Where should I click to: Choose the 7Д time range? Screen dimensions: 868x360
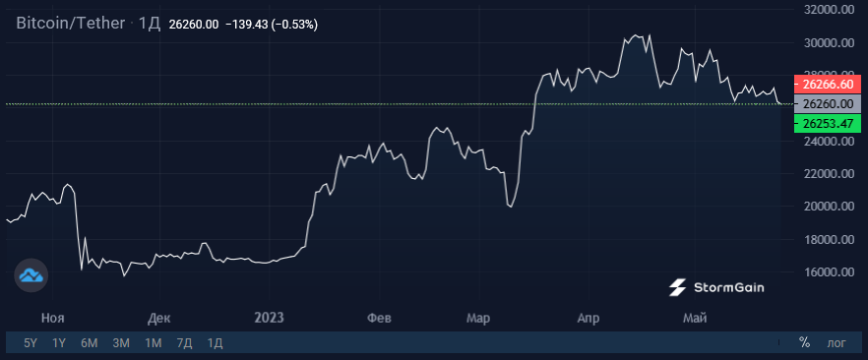coord(184,343)
